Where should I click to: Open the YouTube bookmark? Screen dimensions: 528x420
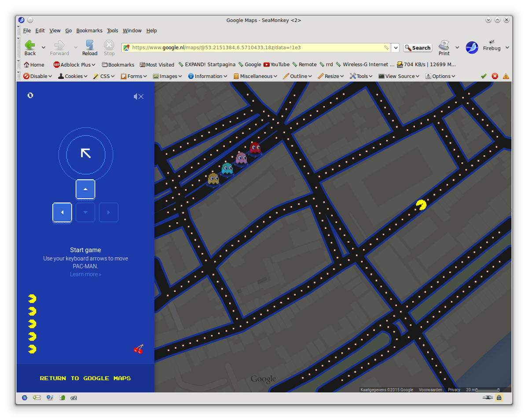[276, 65]
